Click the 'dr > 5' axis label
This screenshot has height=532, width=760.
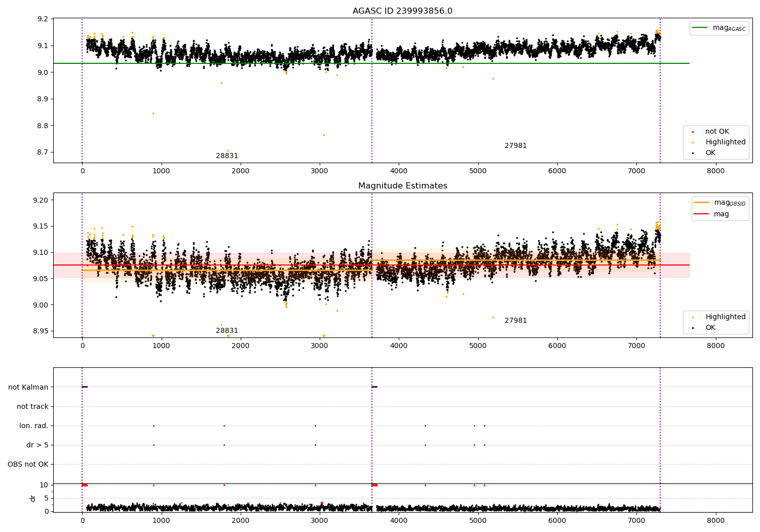point(37,445)
